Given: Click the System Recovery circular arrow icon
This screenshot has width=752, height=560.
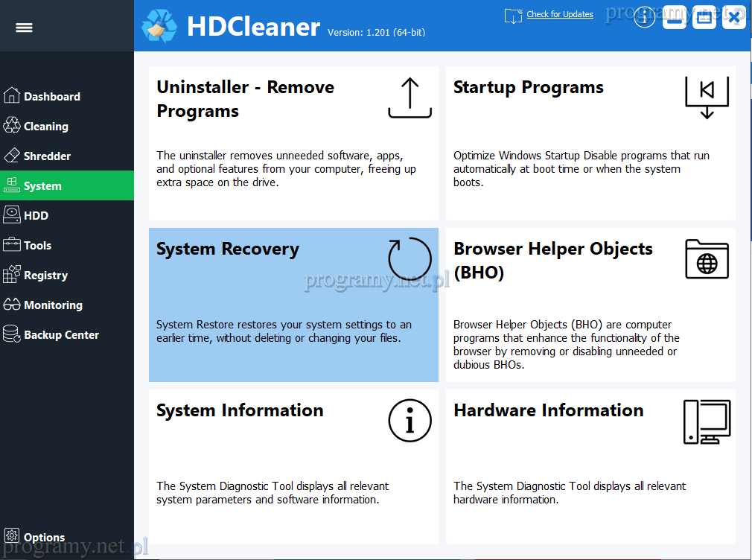Looking at the screenshot, I should pyautogui.click(x=410, y=258).
